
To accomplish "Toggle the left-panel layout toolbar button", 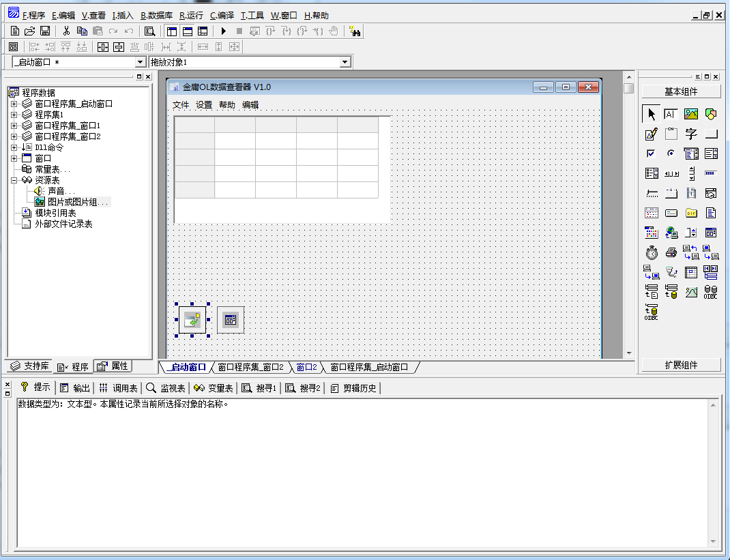I will click(171, 31).
